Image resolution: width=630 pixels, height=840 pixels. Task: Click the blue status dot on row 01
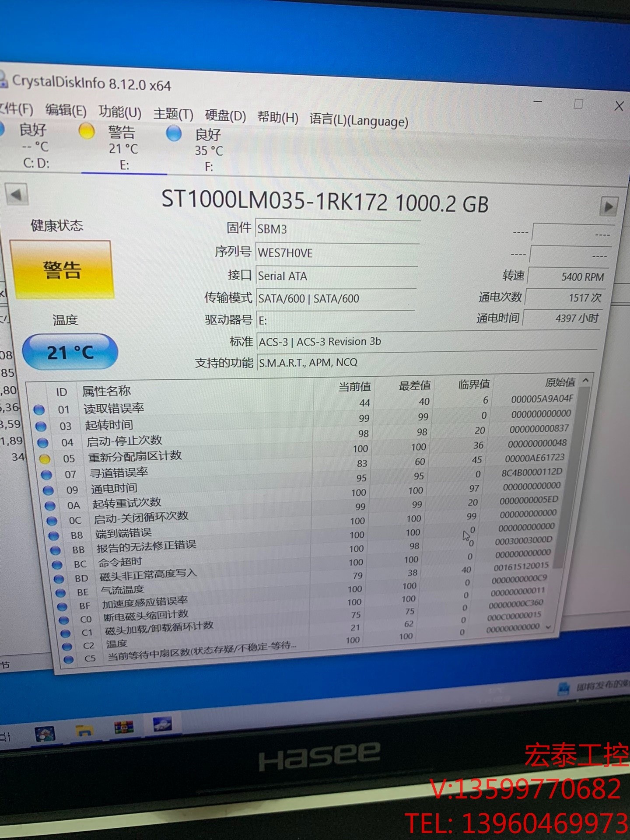[x=39, y=409]
